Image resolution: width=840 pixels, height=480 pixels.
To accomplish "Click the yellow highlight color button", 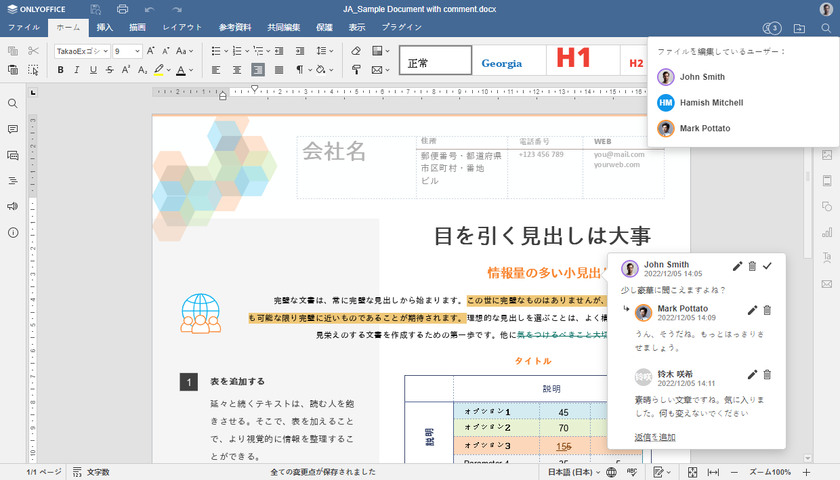I will tap(158, 70).
